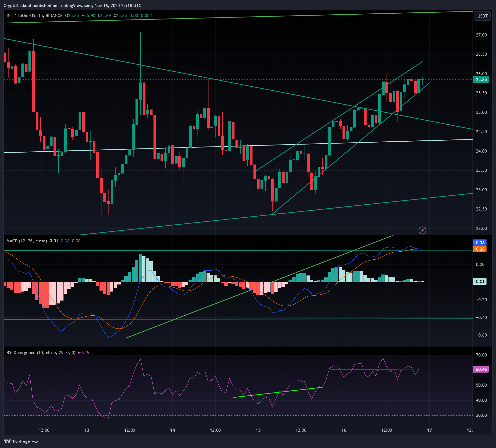Click the 24.00 price axis label
This screenshot has height=448, width=496.
[481, 151]
